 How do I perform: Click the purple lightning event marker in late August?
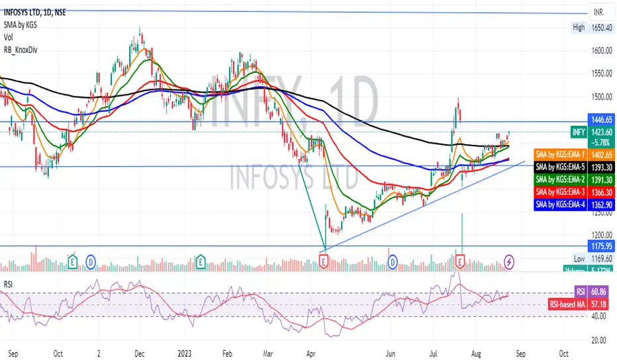click(x=509, y=261)
